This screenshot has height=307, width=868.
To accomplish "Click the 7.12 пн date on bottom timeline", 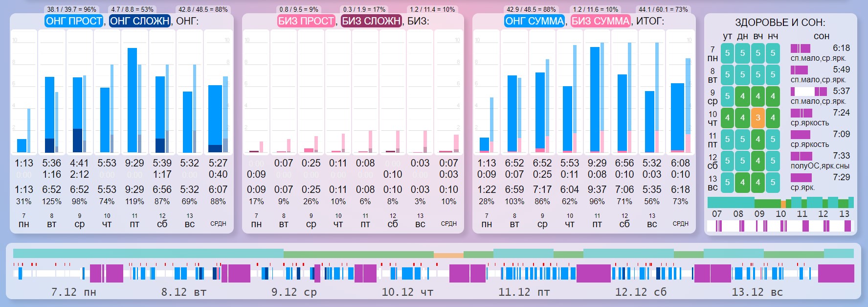I will 74,292.
